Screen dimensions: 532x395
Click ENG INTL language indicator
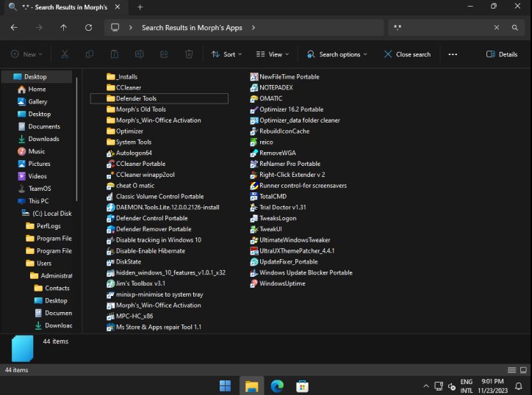[x=466, y=386]
